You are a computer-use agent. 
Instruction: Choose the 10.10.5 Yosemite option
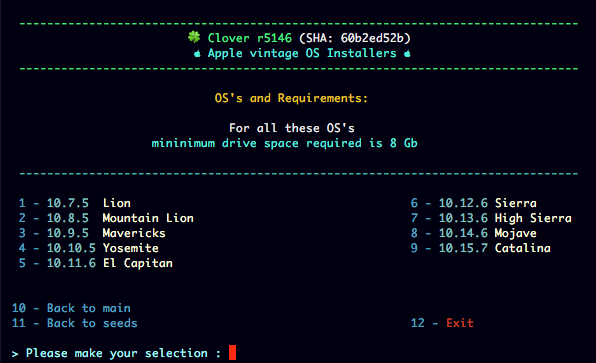(89, 248)
